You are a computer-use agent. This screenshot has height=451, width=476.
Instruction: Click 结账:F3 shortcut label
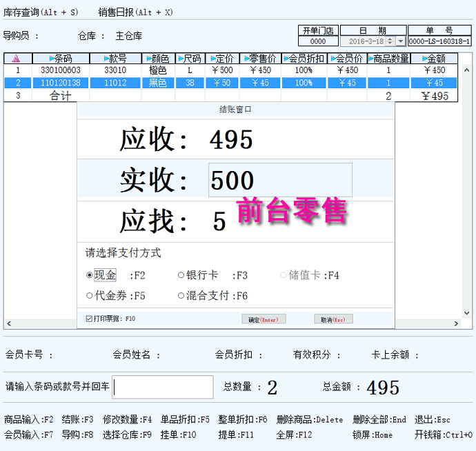click(77, 420)
